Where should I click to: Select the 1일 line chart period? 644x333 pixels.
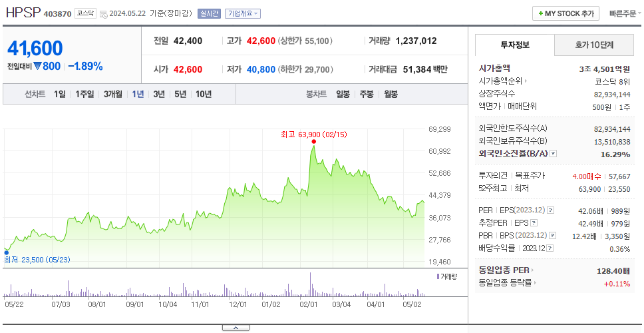point(60,94)
